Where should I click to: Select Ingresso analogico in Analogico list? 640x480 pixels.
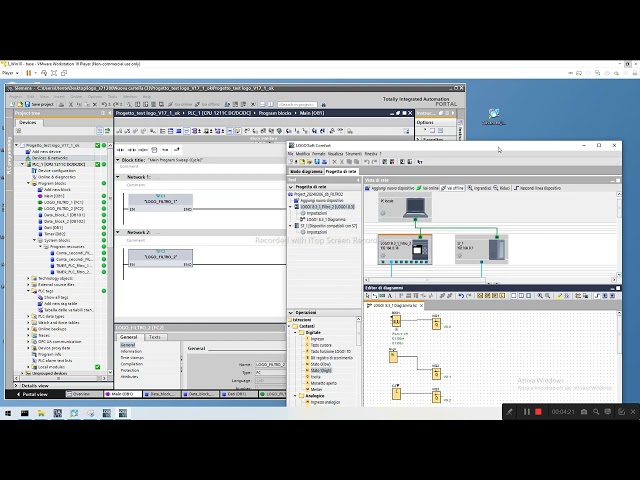(325, 402)
